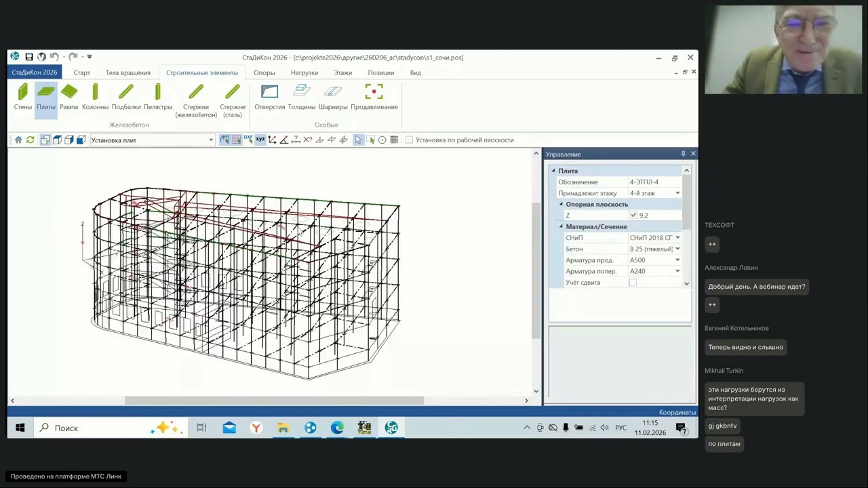Select the Стены (walls) tool
This screenshot has height=488, width=868.
[22, 97]
